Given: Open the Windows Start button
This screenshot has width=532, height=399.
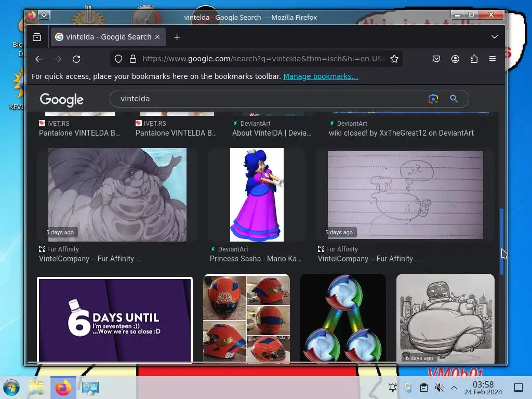Looking at the screenshot, I should [11, 388].
